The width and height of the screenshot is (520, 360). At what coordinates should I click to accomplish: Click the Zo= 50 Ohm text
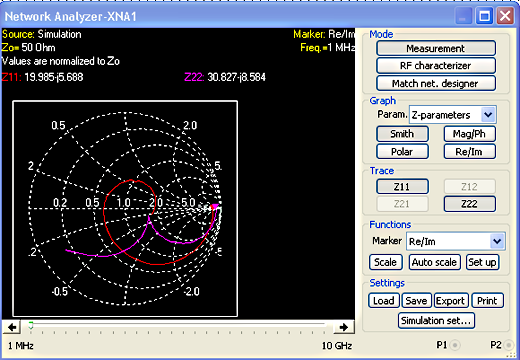(x=28, y=48)
